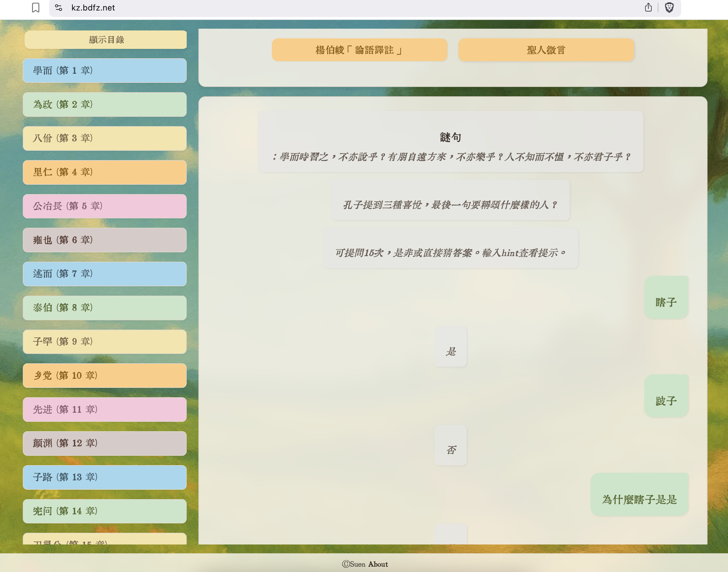Click the bookmark icon in browser bar
This screenshot has width=728, height=572.
pos(35,7)
